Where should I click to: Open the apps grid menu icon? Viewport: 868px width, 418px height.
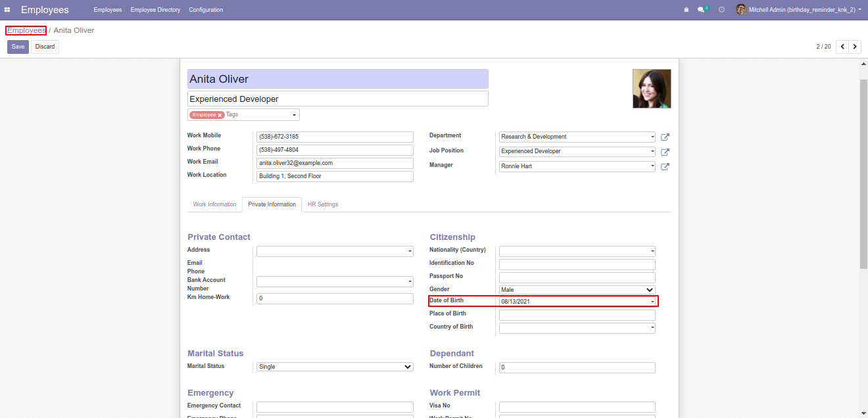(7, 10)
